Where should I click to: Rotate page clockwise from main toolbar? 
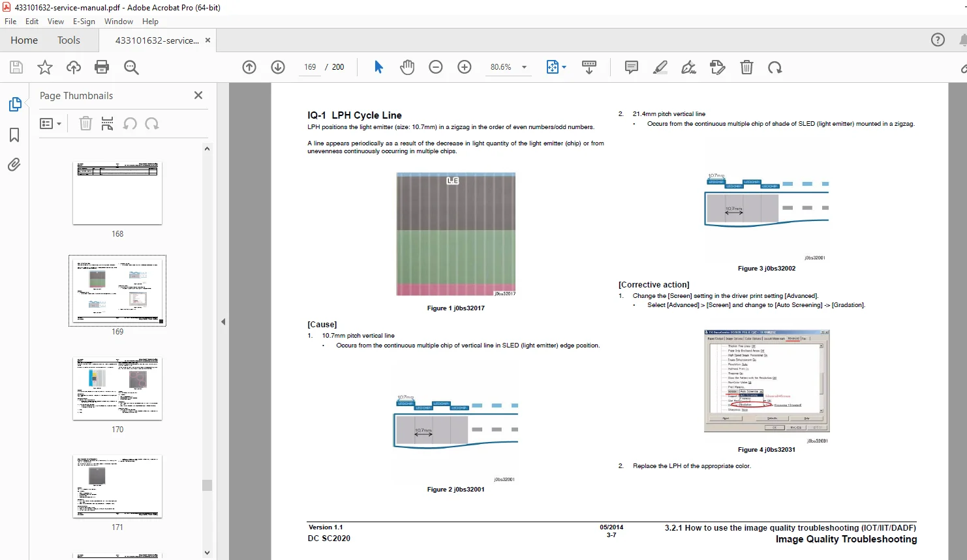click(775, 67)
